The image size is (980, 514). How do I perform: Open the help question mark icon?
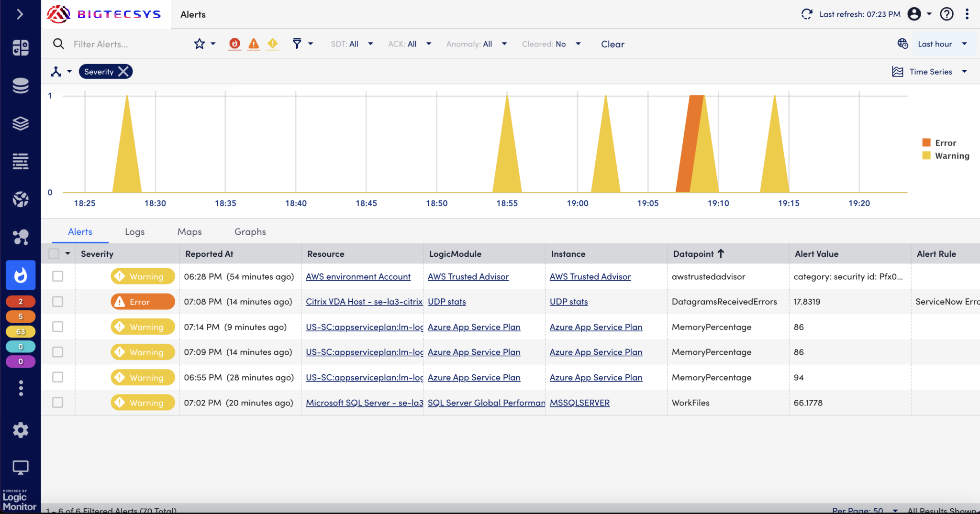pos(947,14)
